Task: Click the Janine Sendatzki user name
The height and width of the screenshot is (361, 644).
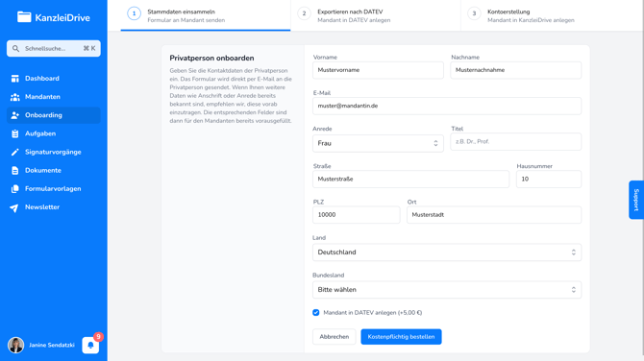Action: click(52, 345)
